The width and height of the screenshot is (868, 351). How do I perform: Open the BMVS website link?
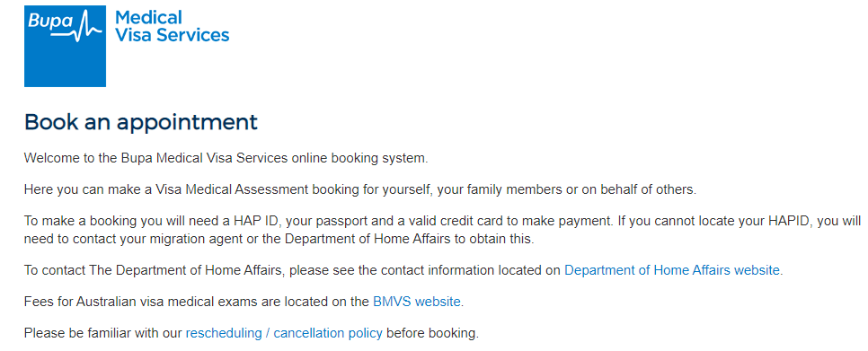pyautogui.click(x=417, y=302)
